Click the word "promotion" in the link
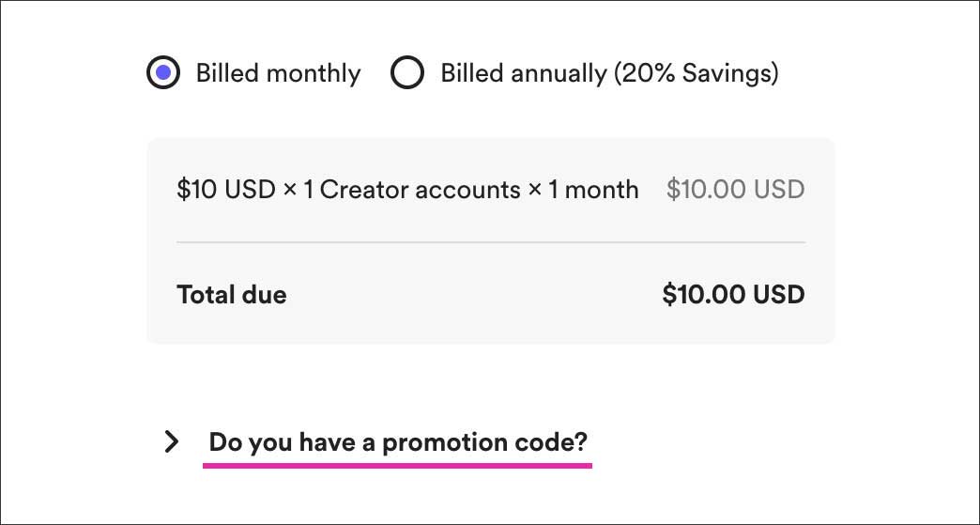Image resolution: width=980 pixels, height=525 pixels. point(440,442)
